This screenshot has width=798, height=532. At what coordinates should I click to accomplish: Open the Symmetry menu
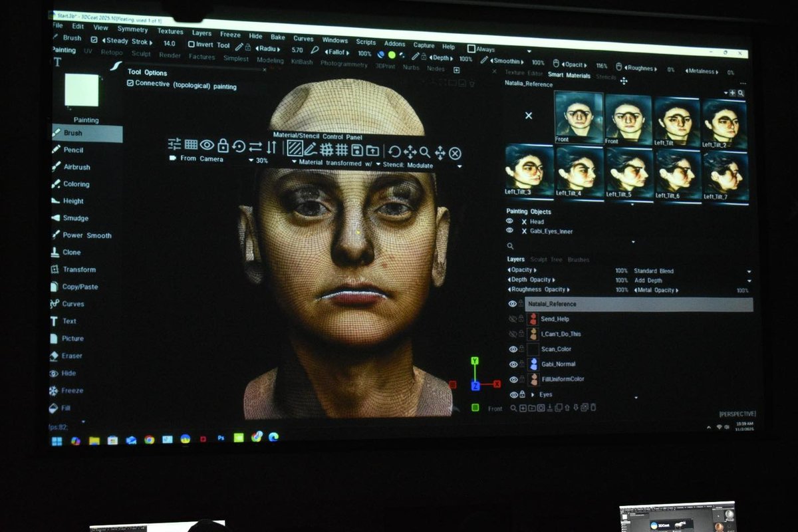click(132, 29)
